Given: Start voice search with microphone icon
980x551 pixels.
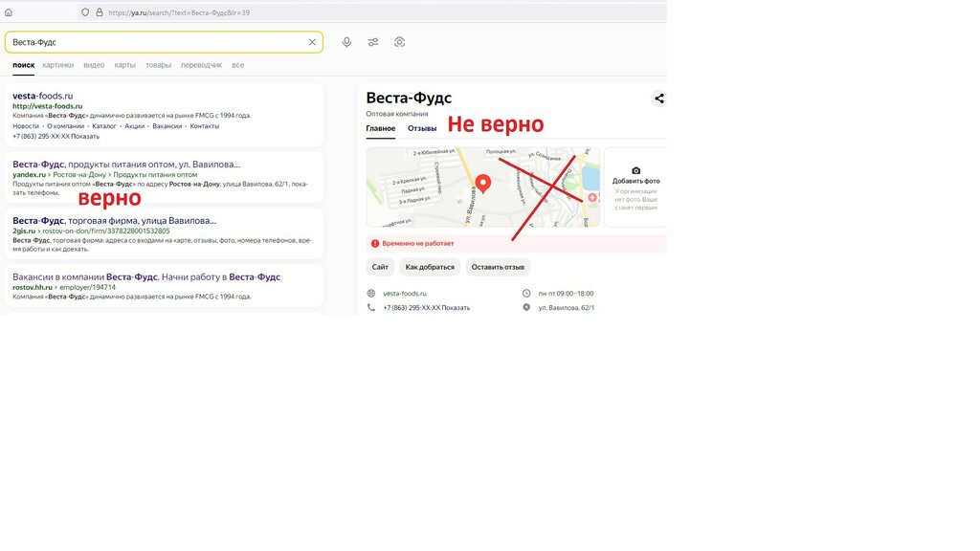Looking at the screenshot, I should tap(346, 42).
